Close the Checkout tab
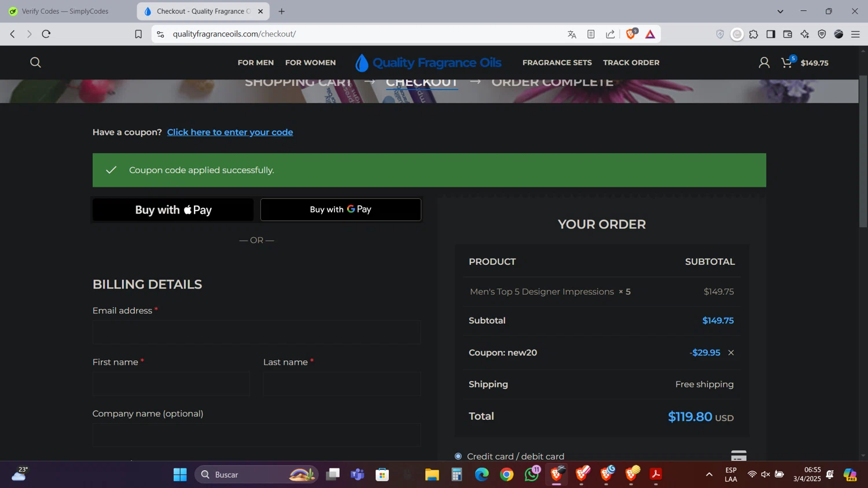This screenshot has height=488, width=868. point(260,11)
